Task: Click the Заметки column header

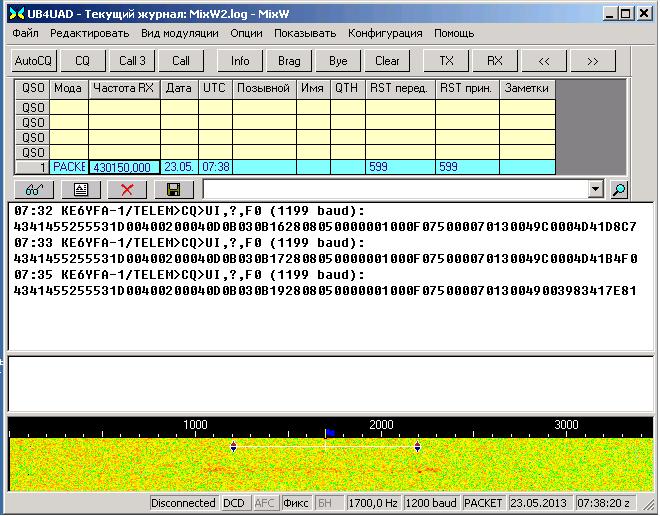Action: [527, 89]
